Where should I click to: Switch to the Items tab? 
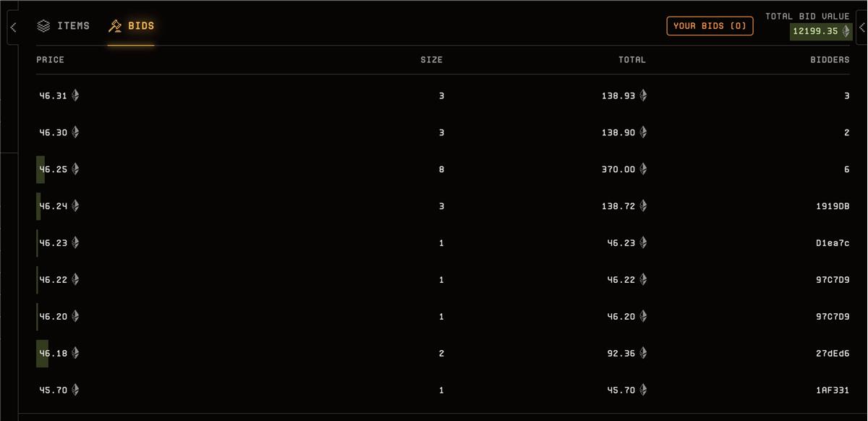pyautogui.click(x=64, y=26)
